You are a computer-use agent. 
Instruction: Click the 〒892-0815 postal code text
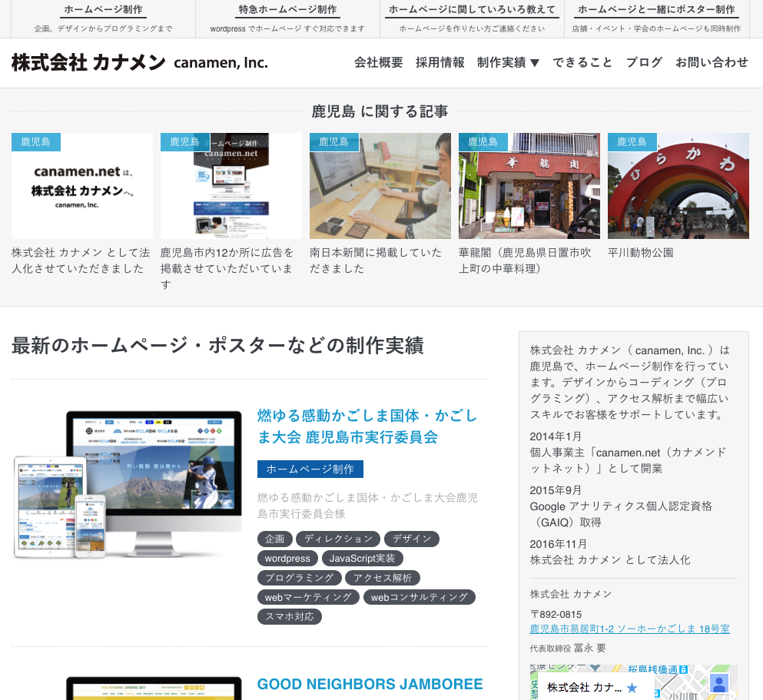(556, 615)
